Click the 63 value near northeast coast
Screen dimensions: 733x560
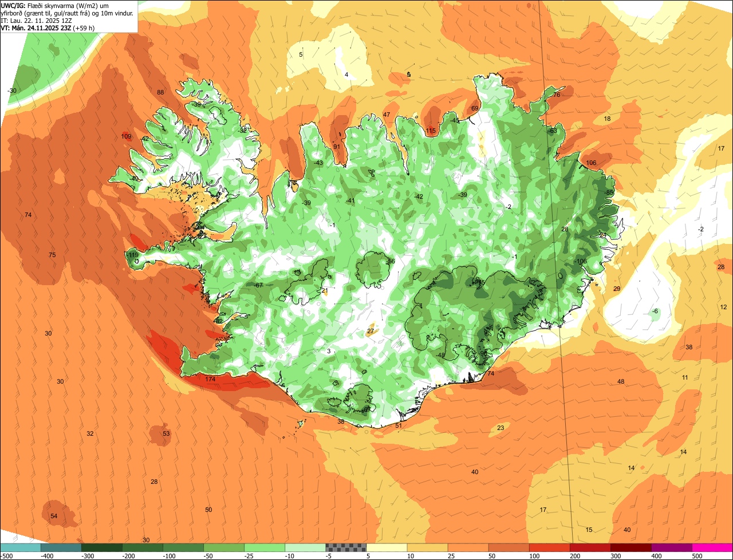pos(553,131)
